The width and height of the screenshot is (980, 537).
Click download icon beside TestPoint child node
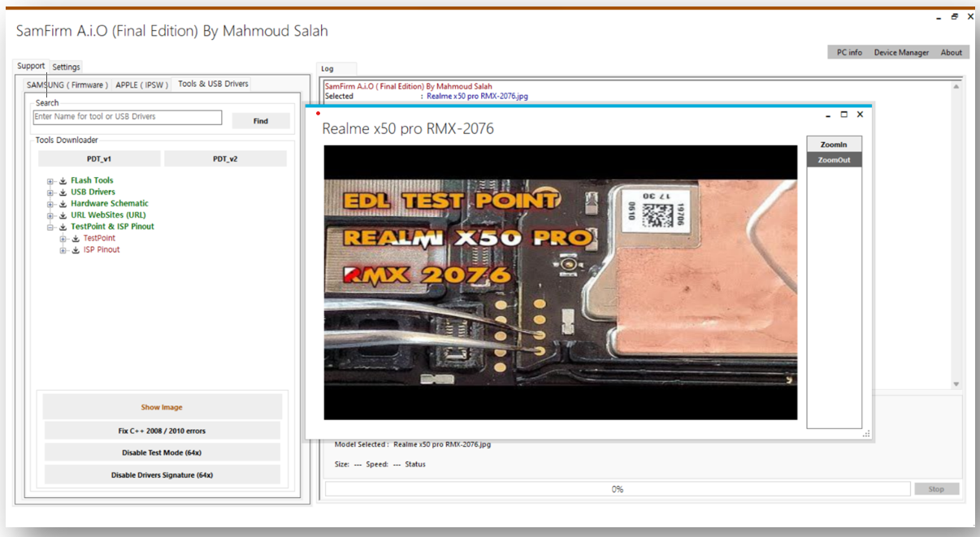point(76,239)
